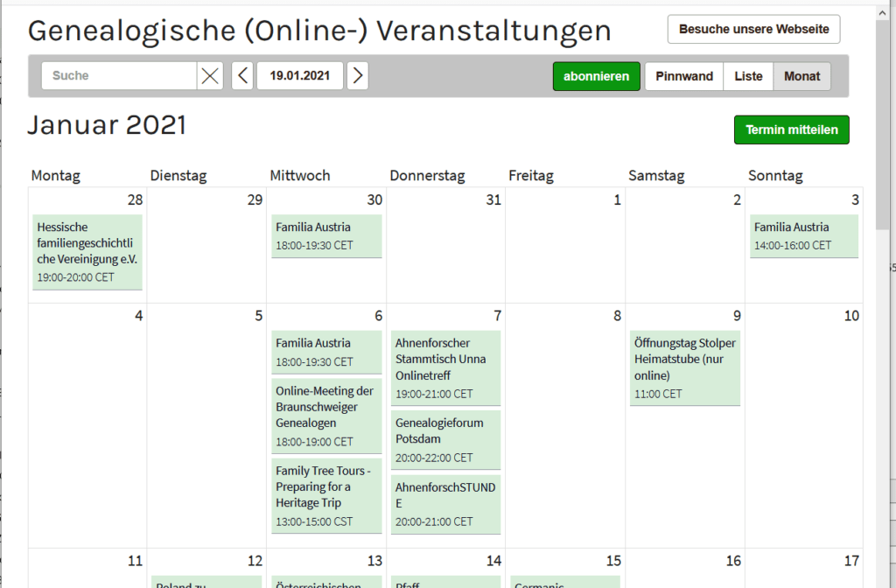This screenshot has width=896, height=588.
Task: Open the 19.01.2021 date picker
Action: pos(300,76)
